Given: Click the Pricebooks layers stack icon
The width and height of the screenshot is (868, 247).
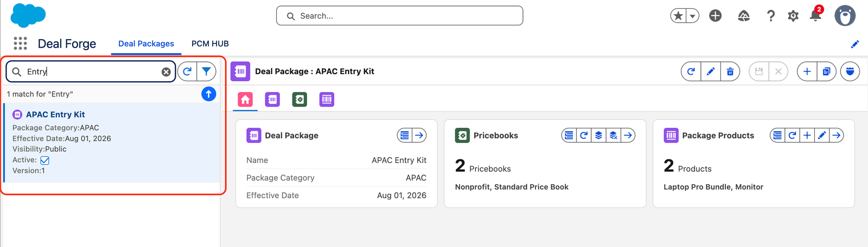Looking at the screenshot, I should [x=598, y=135].
